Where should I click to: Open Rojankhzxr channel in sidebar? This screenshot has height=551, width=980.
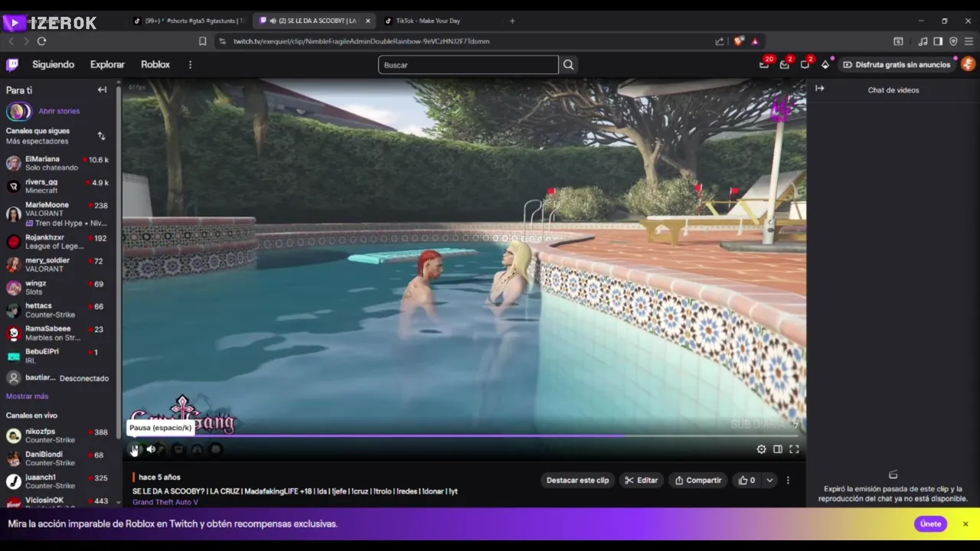point(58,242)
